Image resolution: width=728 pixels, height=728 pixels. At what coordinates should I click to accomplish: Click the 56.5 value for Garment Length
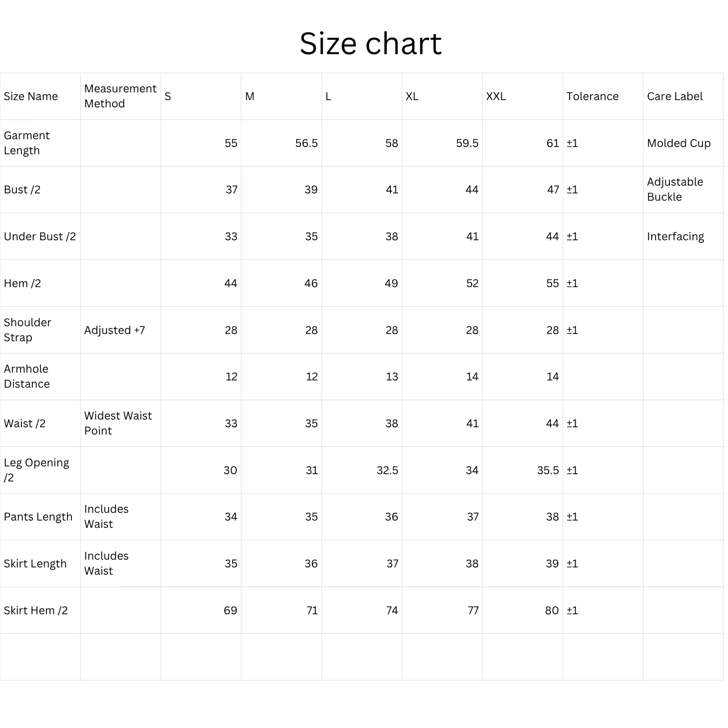[x=306, y=143]
